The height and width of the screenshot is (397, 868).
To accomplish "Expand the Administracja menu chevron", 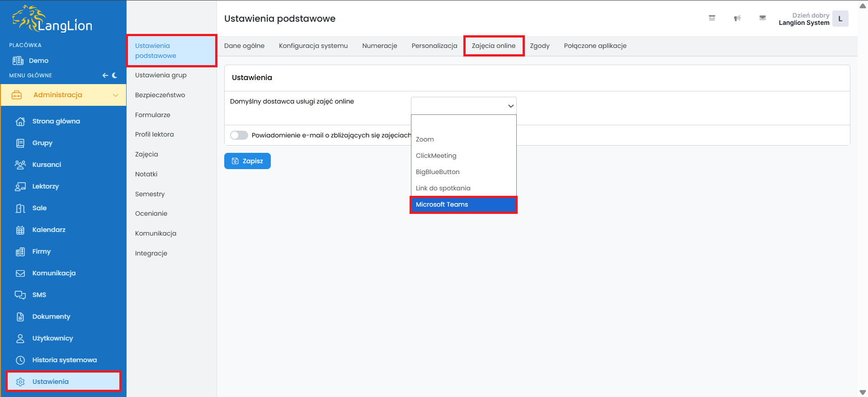I will [115, 95].
